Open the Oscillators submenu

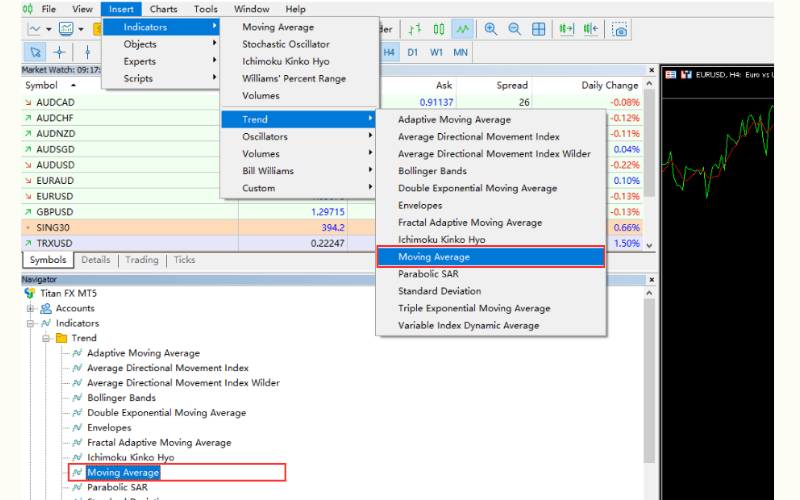click(x=265, y=137)
